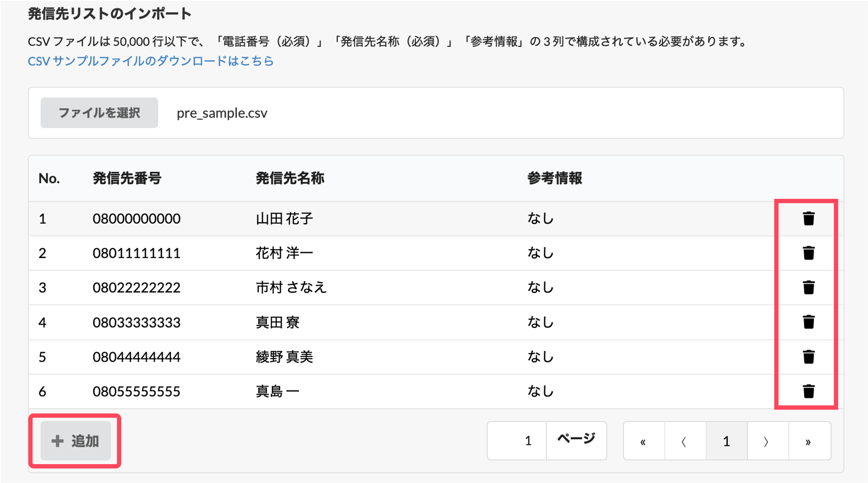The height and width of the screenshot is (483, 868).
Task: Select page 1 in the pagination
Action: coord(726,441)
